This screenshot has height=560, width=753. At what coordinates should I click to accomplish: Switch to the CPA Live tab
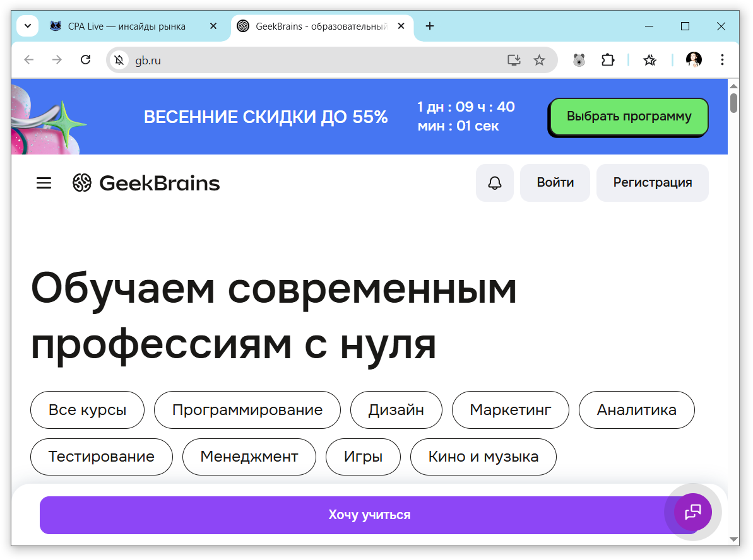tap(126, 26)
